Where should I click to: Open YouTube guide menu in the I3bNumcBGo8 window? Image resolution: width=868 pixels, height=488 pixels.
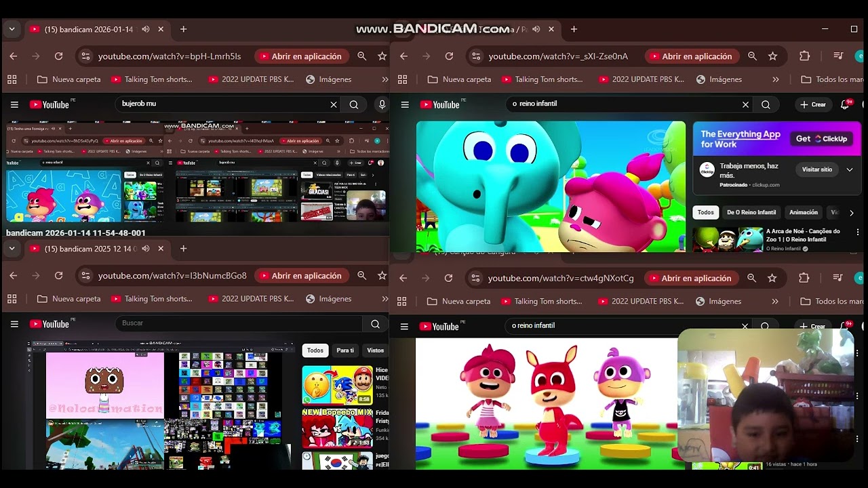pos(14,324)
